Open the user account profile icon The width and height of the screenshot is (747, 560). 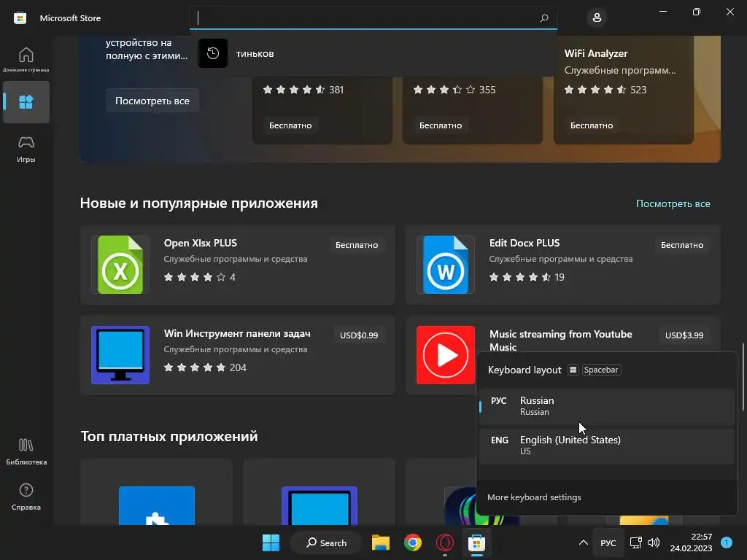[597, 18]
